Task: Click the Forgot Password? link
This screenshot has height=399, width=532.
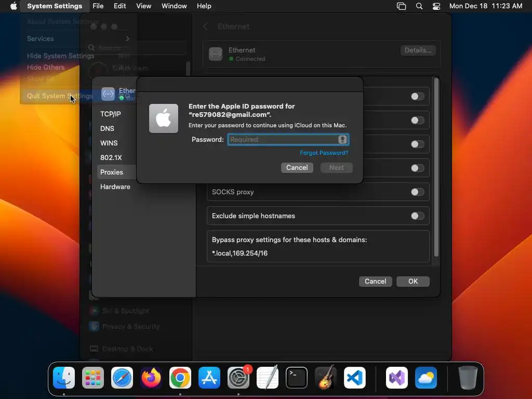Action: 324,153
